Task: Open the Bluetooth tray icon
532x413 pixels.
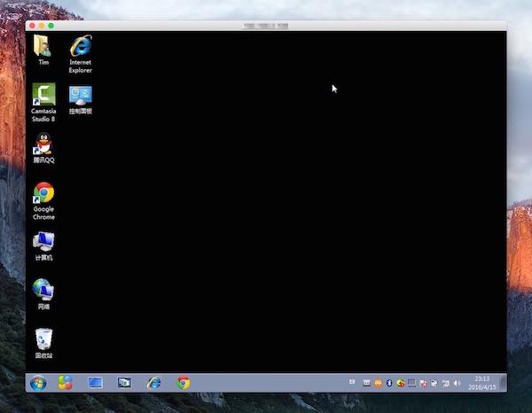Action: (x=388, y=383)
